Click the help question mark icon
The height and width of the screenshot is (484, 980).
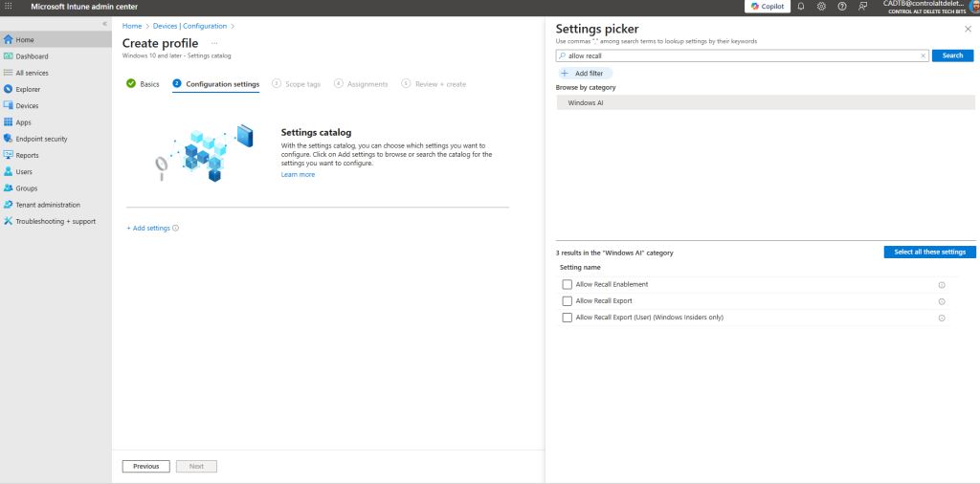point(842,6)
